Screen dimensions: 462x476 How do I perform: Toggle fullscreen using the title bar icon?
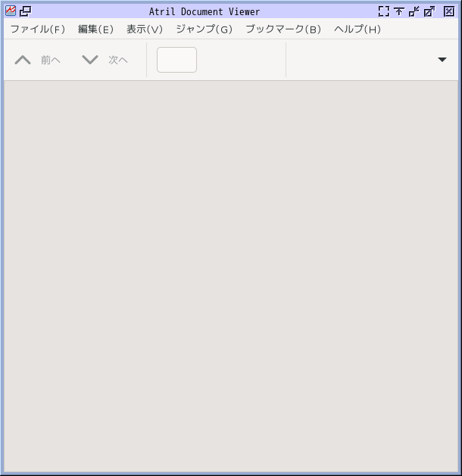click(x=384, y=11)
